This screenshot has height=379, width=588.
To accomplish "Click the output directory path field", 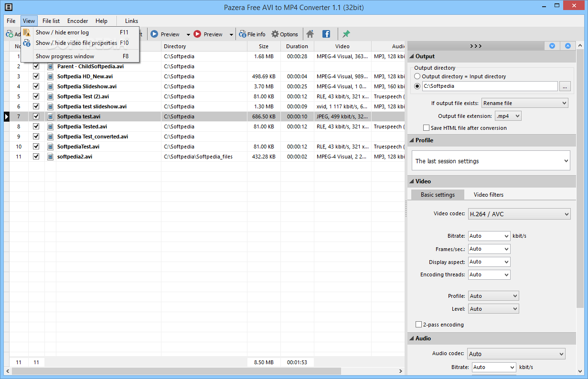I will pyautogui.click(x=490, y=86).
